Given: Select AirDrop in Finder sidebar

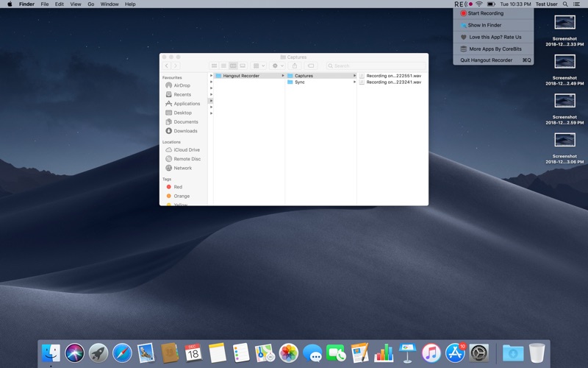Looking at the screenshot, I should coord(182,85).
